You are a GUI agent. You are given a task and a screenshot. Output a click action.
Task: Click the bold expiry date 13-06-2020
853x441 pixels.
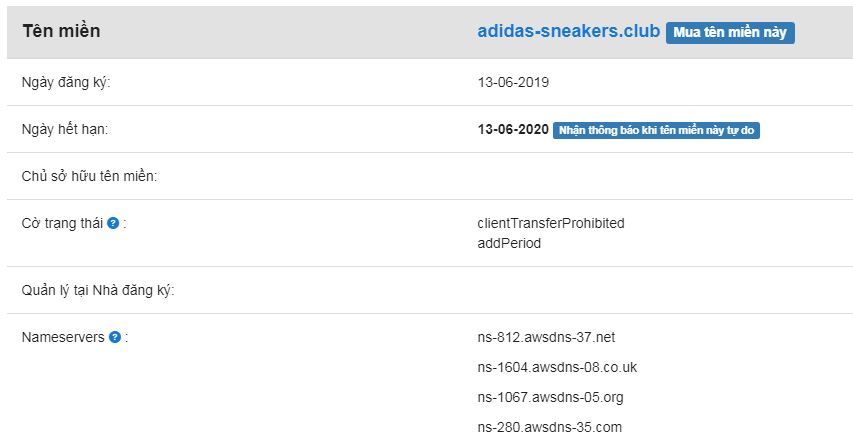coord(513,129)
